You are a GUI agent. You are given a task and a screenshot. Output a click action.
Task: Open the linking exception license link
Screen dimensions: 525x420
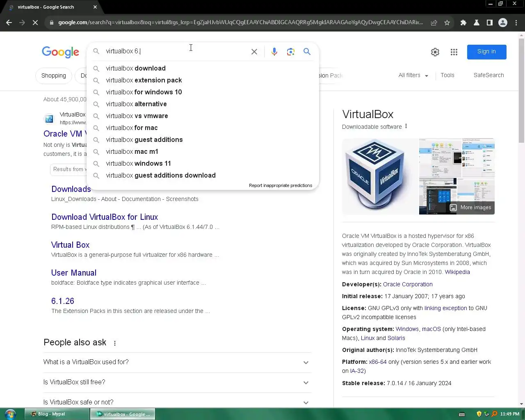coord(445,308)
